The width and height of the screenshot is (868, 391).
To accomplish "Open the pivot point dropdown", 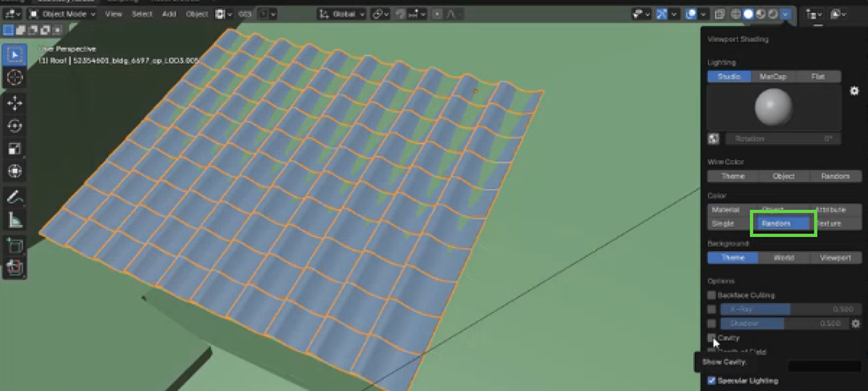I will pyautogui.click(x=380, y=14).
